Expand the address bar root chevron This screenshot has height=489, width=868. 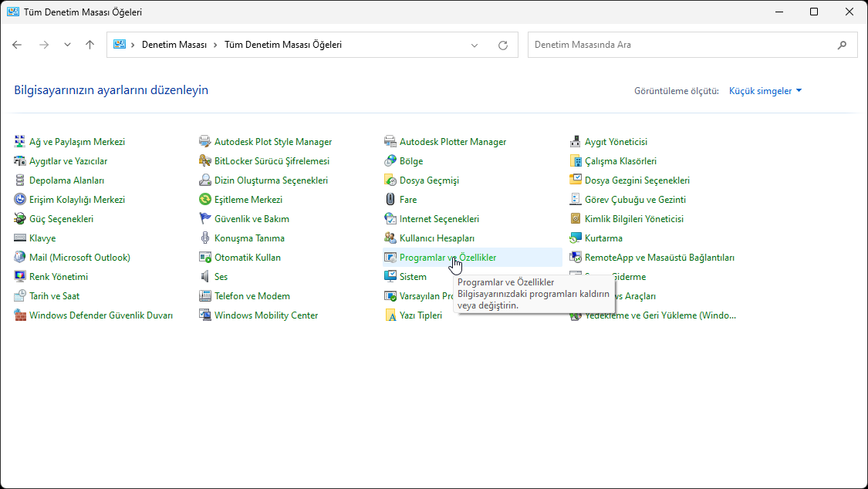[x=133, y=45]
